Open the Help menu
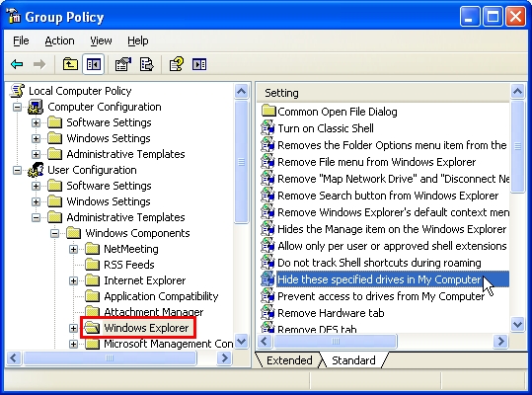The image size is (532, 395). (138, 40)
